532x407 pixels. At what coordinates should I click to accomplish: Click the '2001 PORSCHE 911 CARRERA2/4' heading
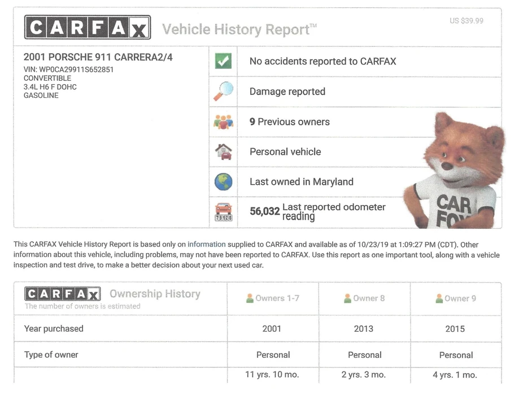pos(98,57)
